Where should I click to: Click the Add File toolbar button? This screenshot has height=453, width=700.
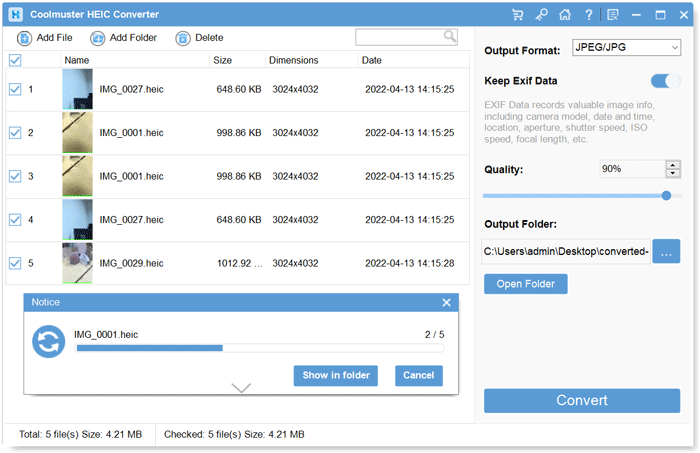(46, 38)
